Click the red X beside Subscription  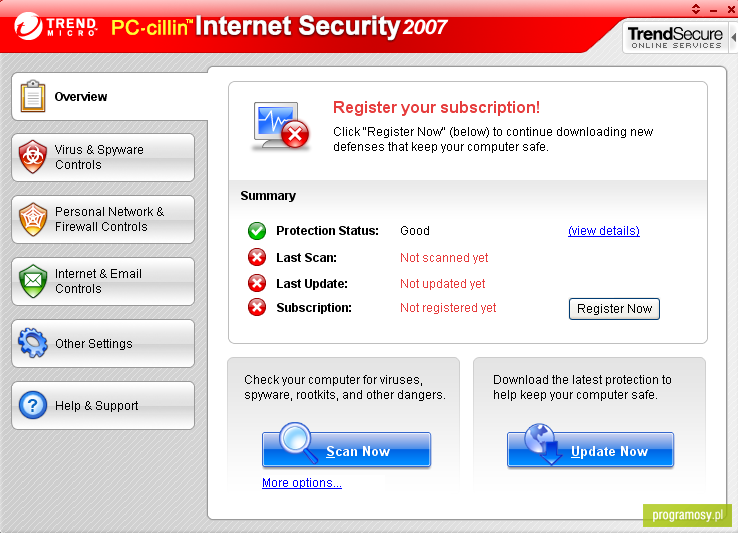coord(257,307)
